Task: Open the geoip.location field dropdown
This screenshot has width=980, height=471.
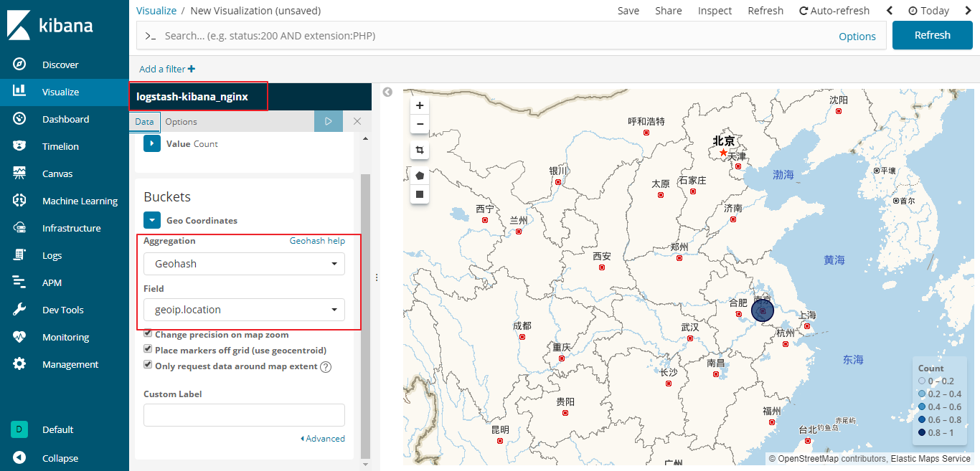Action: (244, 310)
